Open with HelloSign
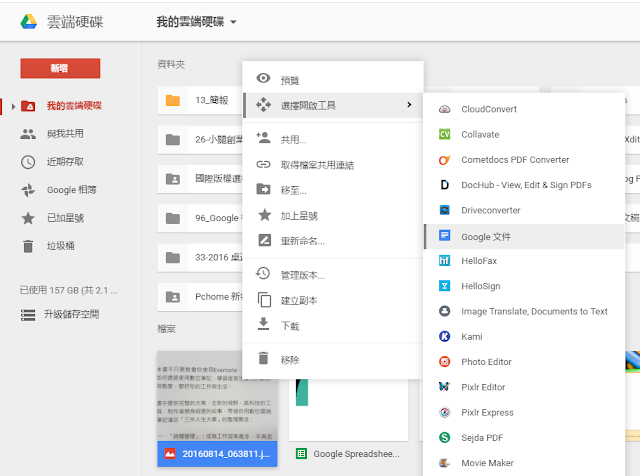Viewport: 640px width, 476px height. tap(524, 286)
